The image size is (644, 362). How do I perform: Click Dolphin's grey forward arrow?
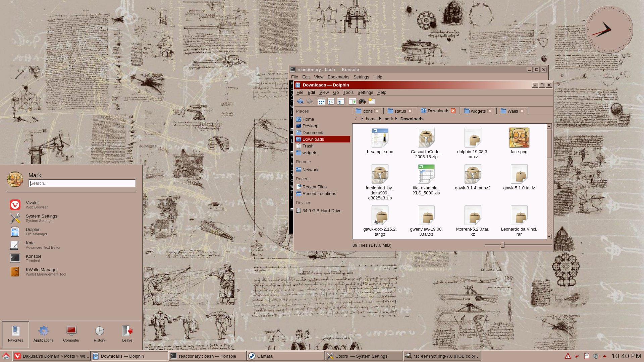(310, 101)
